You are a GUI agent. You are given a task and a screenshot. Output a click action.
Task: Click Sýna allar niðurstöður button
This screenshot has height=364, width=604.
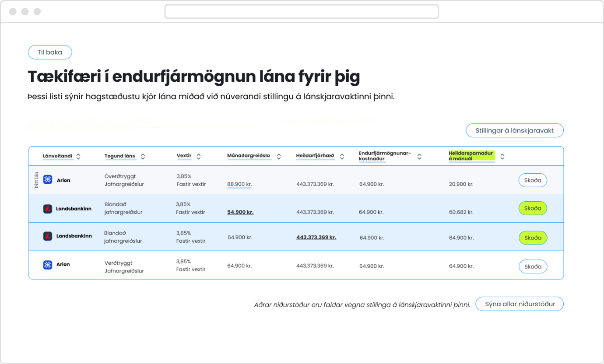(x=520, y=304)
